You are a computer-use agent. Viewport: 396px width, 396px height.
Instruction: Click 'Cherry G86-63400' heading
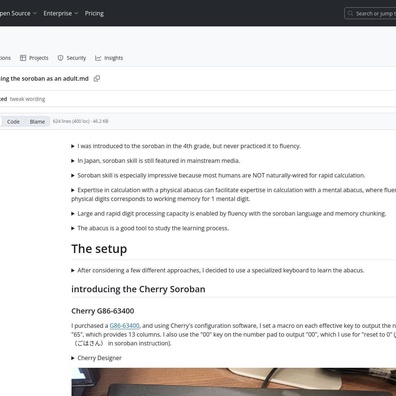click(103, 311)
